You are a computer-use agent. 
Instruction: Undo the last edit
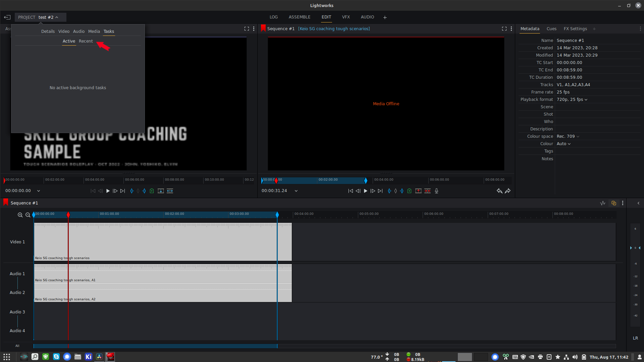coord(499,191)
